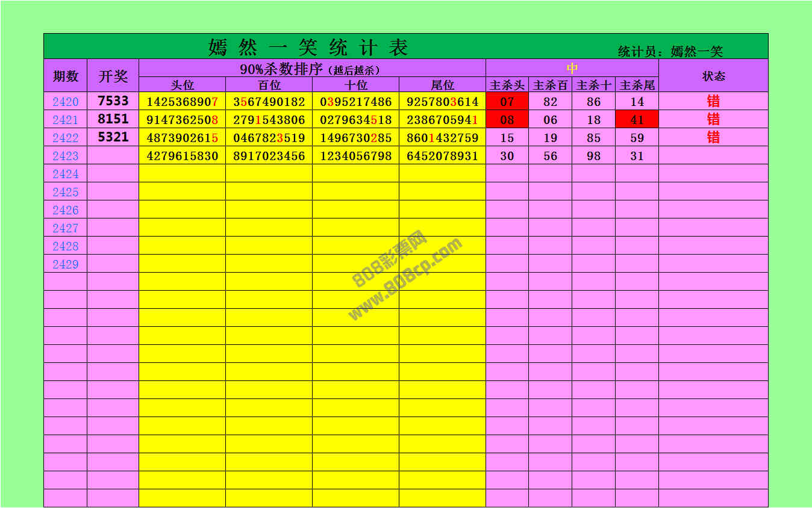Image resolution: width=812 pixels, height=508 pixels.
Task: Click the 主杀头 column header
Action: tap(507, 85)
